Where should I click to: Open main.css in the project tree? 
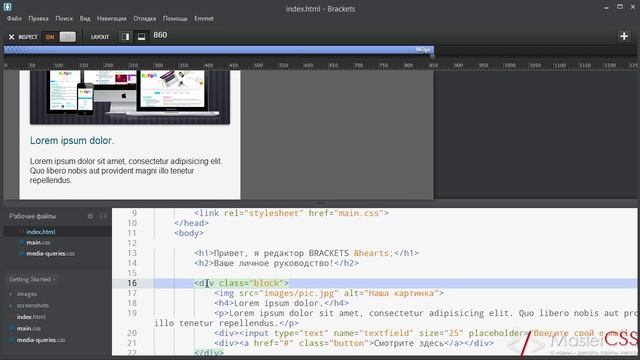(x=29, y=328)
